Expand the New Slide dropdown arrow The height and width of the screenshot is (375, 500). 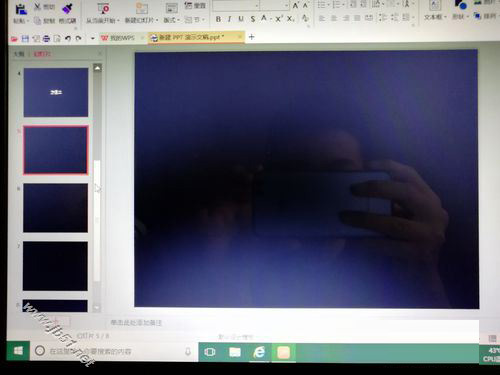click(157, 20)
